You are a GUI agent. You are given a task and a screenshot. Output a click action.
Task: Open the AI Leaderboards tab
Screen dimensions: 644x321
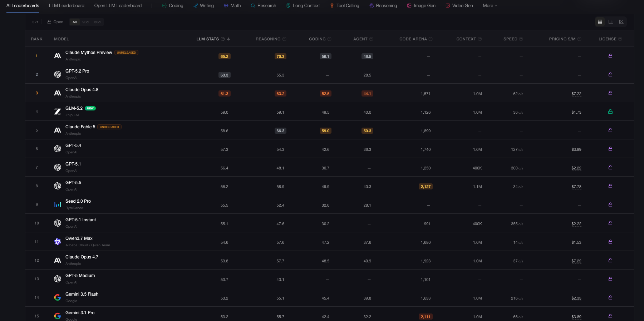pyautogui.click(x=23, y=6)
